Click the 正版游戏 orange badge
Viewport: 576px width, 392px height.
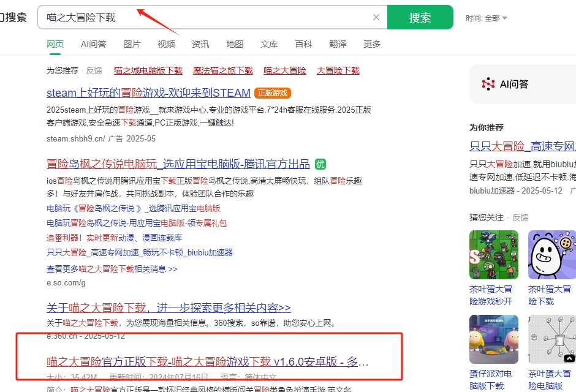[272, 93]
